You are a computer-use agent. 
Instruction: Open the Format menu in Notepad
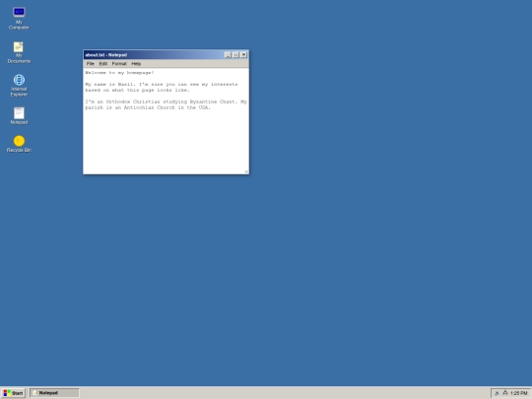119,64
